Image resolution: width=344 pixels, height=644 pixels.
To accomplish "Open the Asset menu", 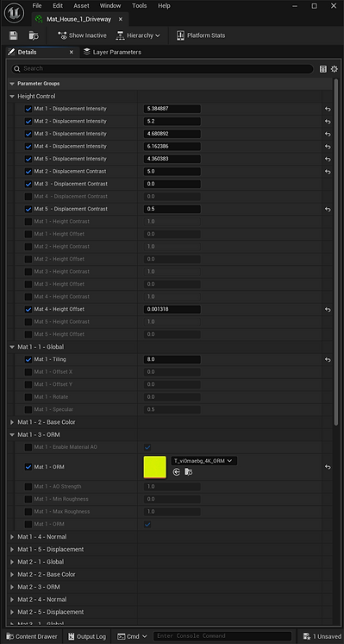I will [x=81, y=6].
